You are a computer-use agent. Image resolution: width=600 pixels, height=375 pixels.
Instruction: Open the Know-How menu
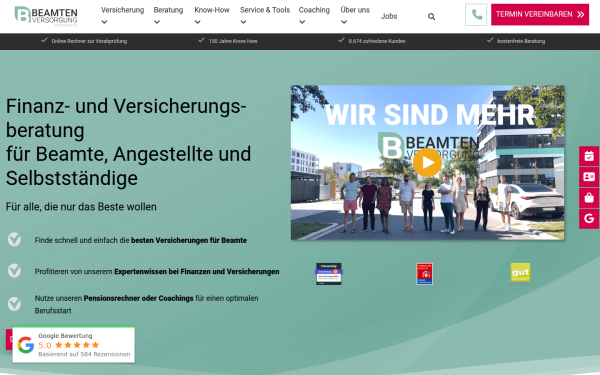click(x=212, y=10)
